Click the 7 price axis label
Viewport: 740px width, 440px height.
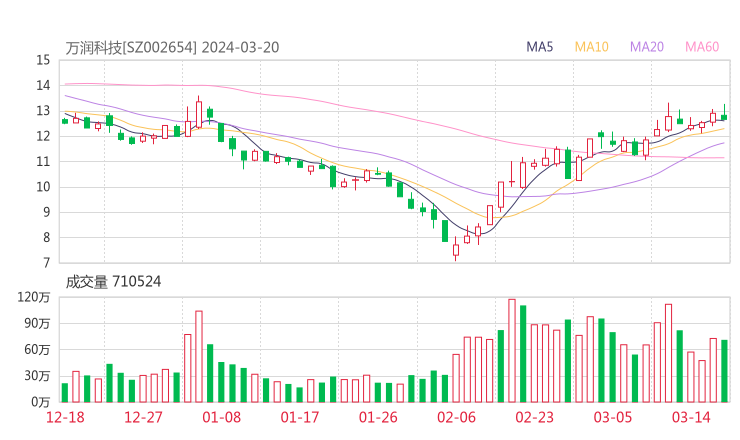tap(46, 263)
